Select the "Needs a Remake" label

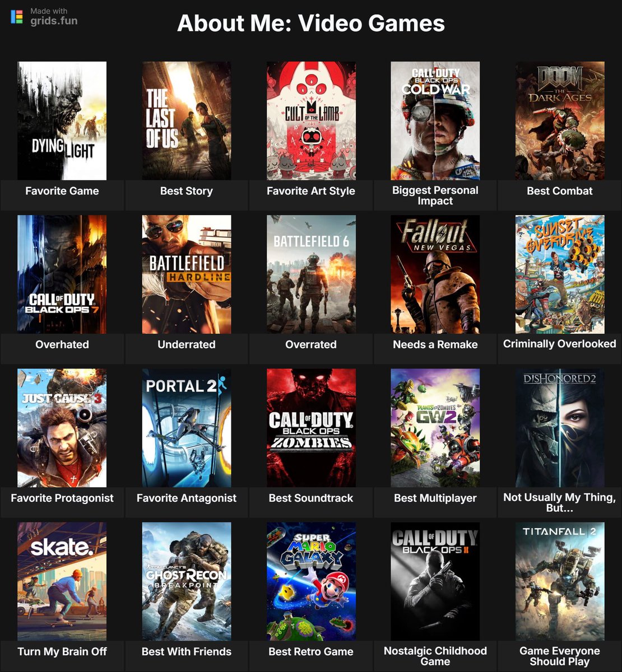coord(435,344)
